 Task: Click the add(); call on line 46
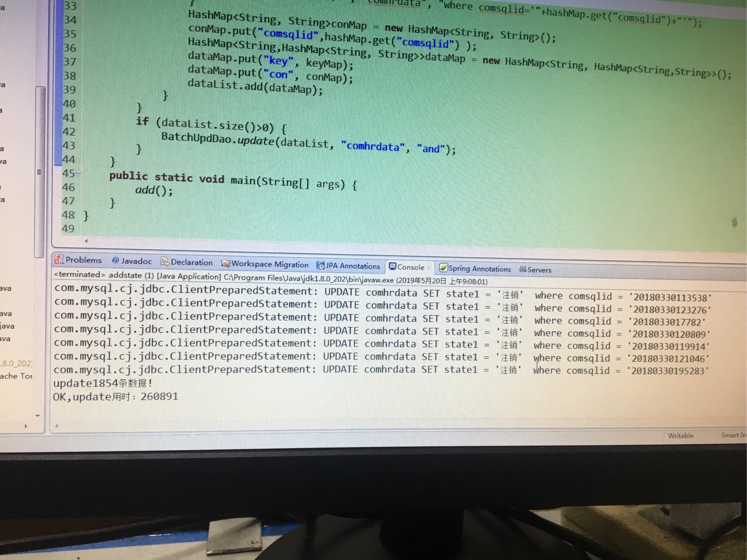point(154,190)
